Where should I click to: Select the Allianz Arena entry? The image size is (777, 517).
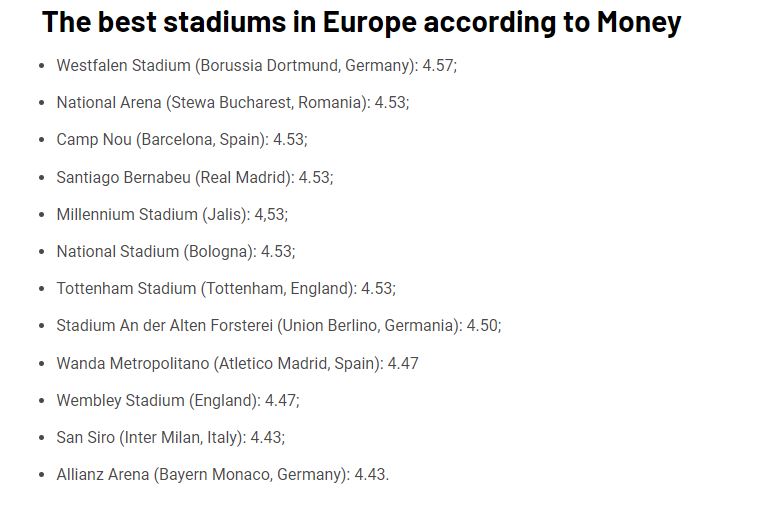pyautogui.click(x=222, y=474)
